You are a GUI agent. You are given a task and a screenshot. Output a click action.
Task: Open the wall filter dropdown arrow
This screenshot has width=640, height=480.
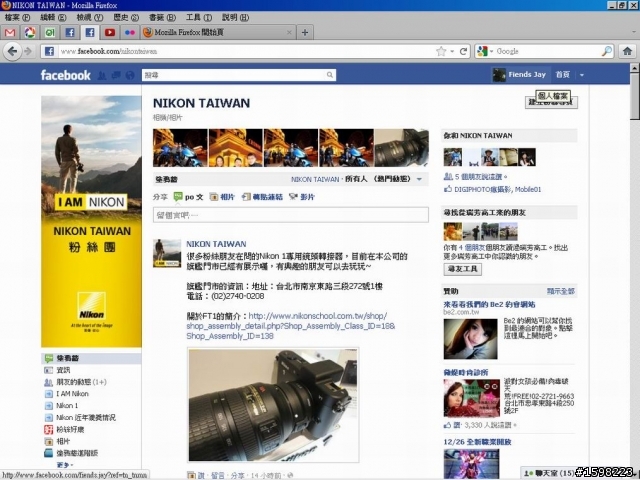(x=419, y=180)
